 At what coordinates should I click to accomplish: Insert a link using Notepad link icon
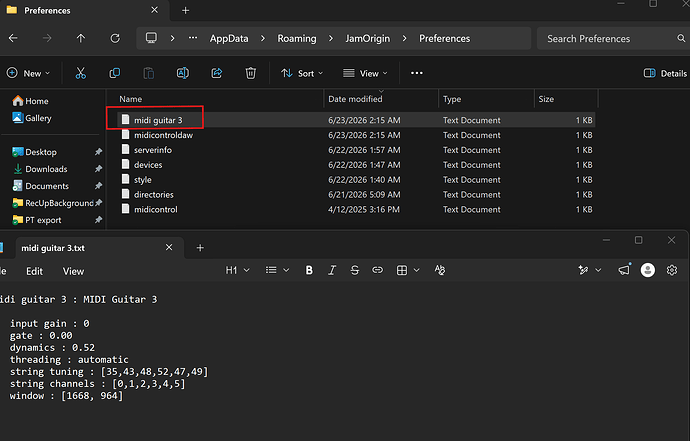tap(377, 270)
